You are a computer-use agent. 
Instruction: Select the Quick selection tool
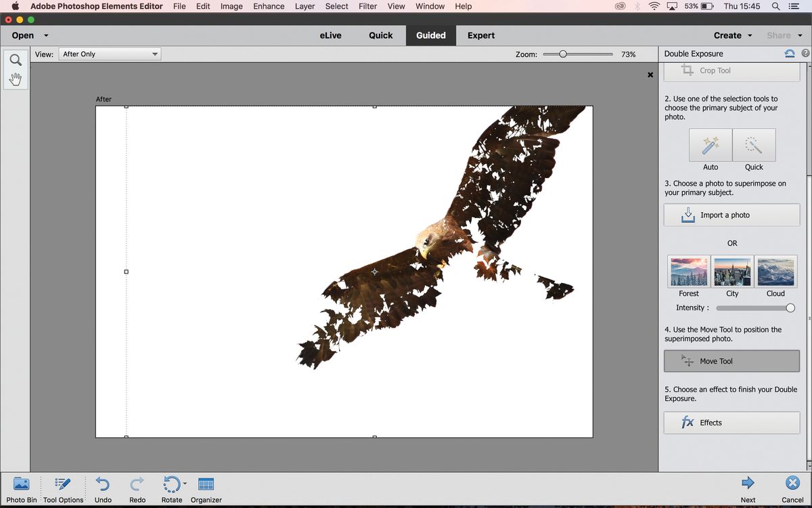[x=753, y=144]
